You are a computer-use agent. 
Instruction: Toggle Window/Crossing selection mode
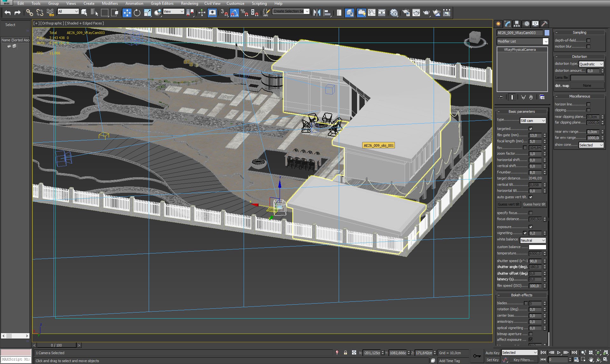[x=115, y=13]
